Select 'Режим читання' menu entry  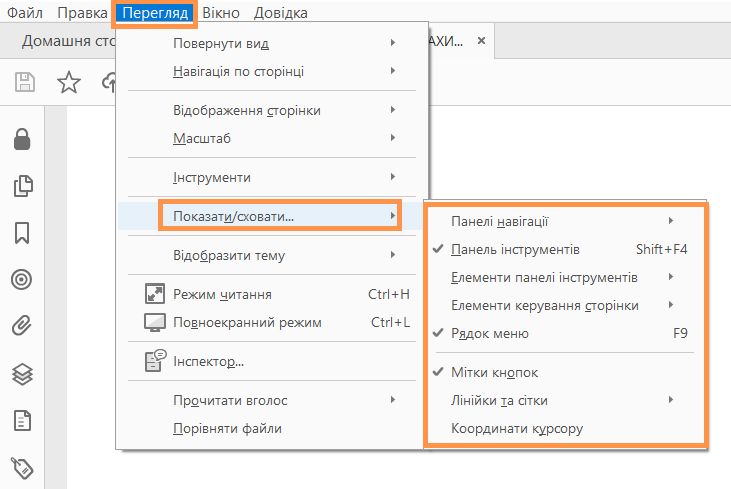(x=221, y=294)
